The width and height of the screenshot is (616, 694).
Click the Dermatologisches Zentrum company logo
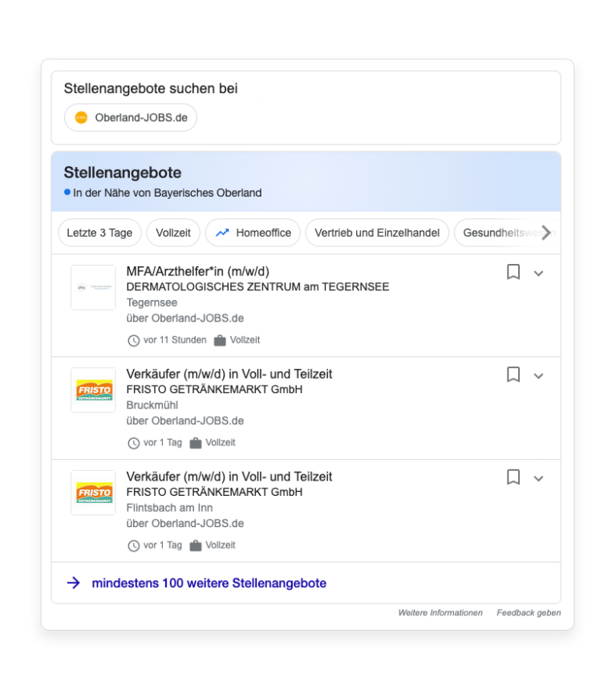[93, 287]
